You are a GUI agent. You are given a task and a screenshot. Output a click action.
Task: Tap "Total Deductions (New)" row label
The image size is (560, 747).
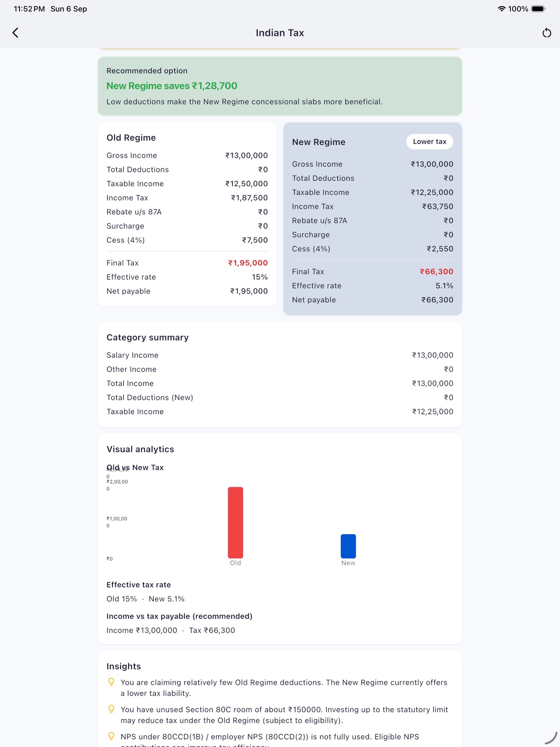[150, 397]
